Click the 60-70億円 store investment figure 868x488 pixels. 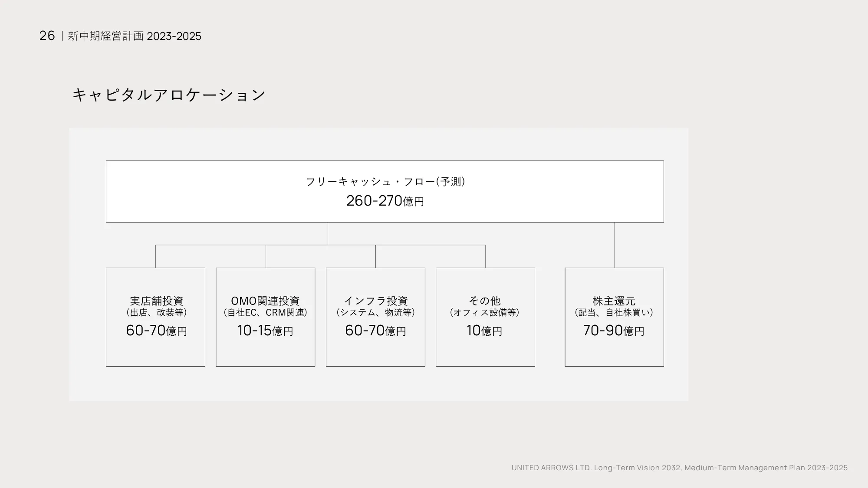click(x=156, y=331)
